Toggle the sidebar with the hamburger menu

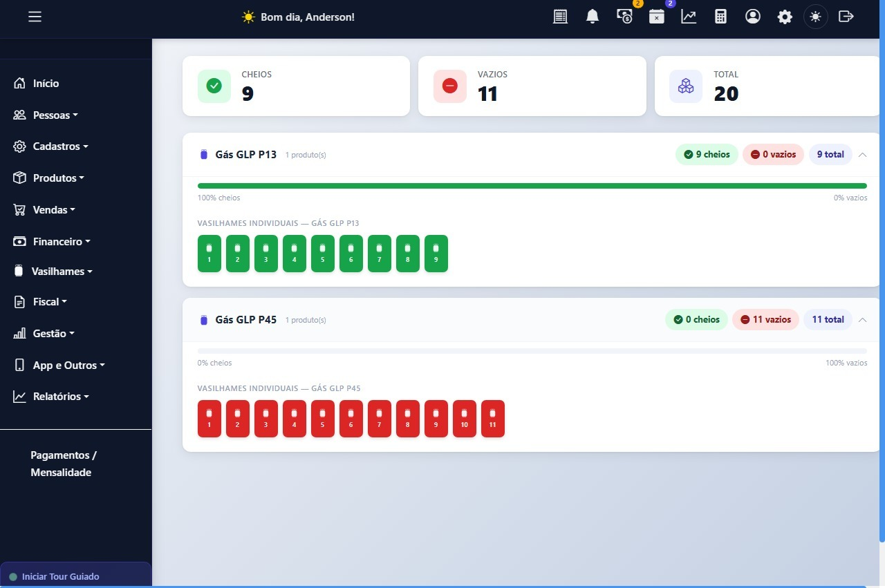coord(35,17)
